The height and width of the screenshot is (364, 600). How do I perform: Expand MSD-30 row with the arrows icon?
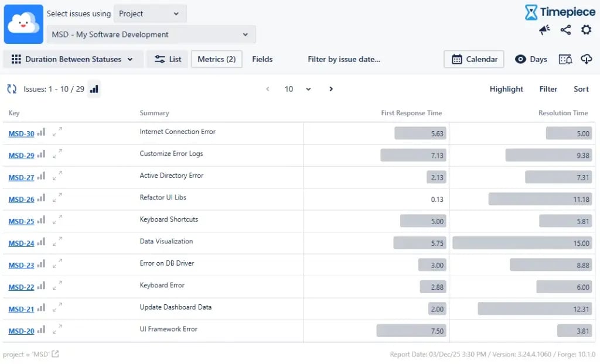pos(57,133)
